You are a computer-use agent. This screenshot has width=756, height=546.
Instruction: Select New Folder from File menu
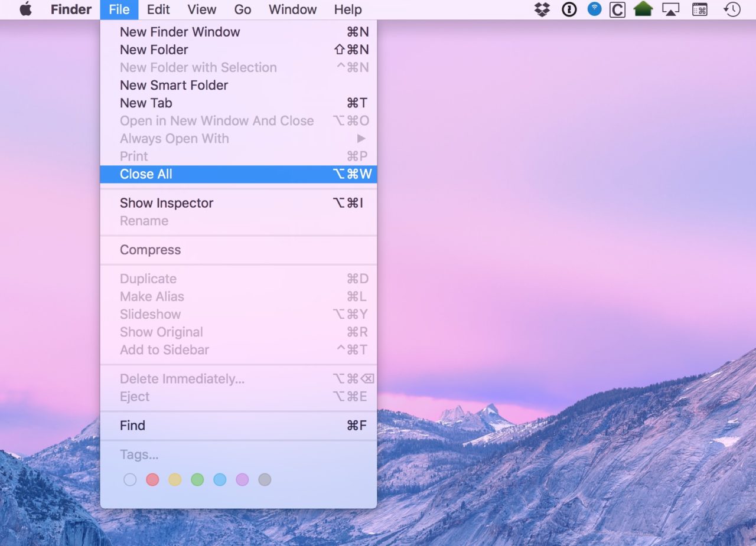click(239, 50)
